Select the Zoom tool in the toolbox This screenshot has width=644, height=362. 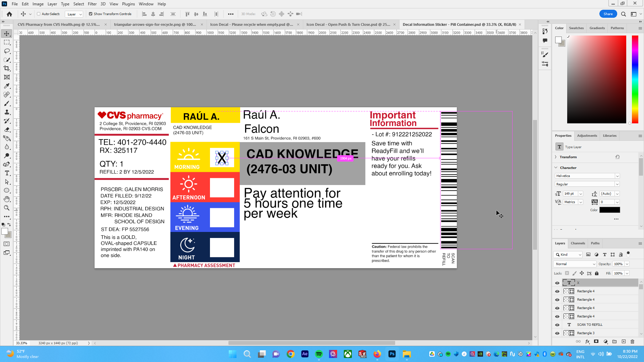point(7,208)
